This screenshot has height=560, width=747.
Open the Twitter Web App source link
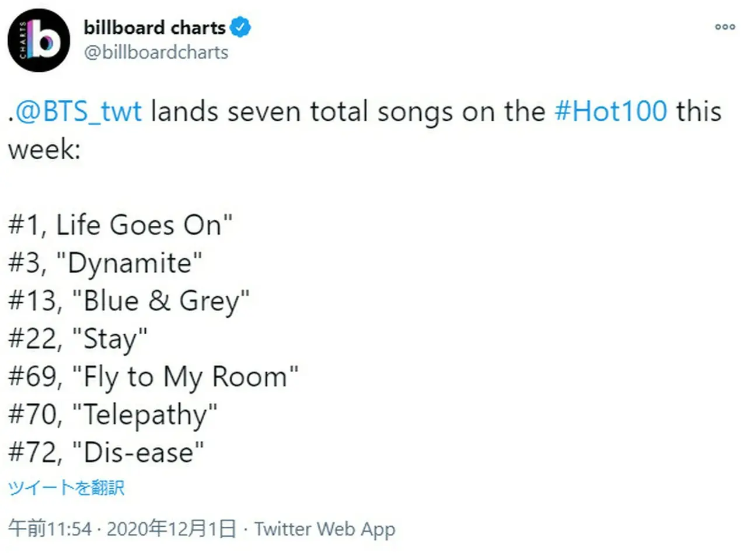click(324, 529)
